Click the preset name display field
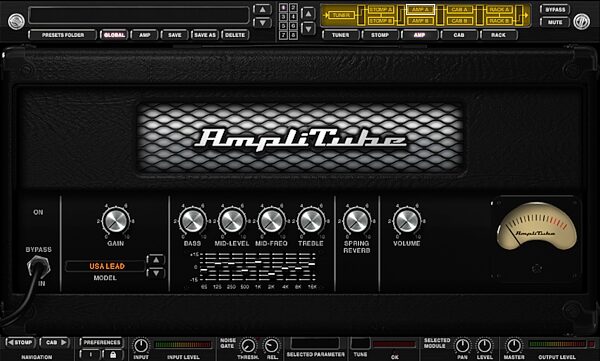The width and height of the screenshot is (600, 361). pyautogui.click(x=139, y=15)
